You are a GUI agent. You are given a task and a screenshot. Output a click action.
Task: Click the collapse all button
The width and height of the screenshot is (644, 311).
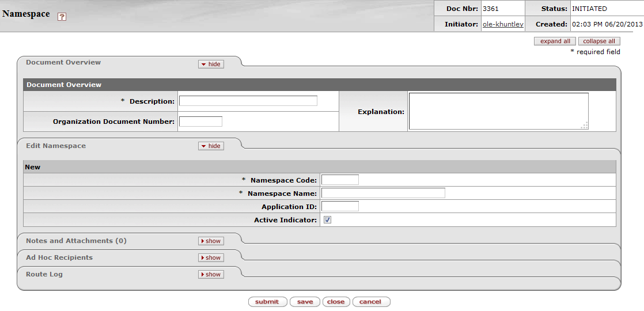point(599,41)
